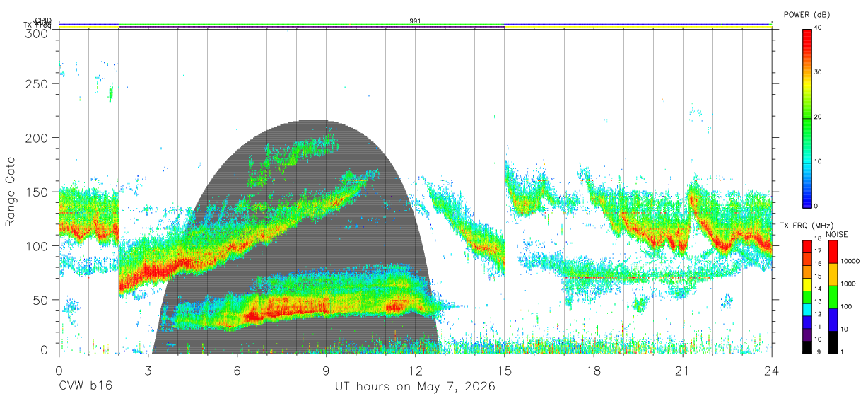This screenshot has width=868, height=401.
Task: Click the 13 label on TX FRQ scale
Action: pos(818,301)
